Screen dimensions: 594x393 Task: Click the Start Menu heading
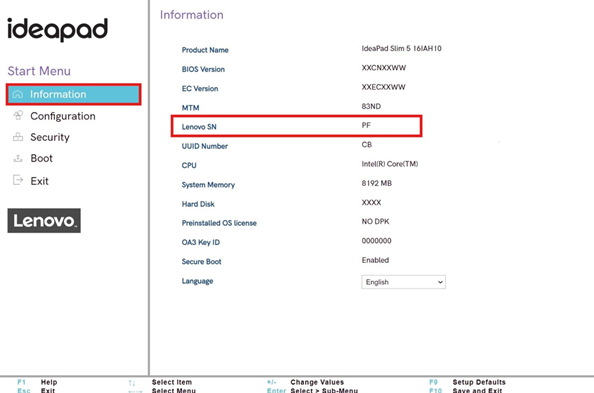pos(39,71)
